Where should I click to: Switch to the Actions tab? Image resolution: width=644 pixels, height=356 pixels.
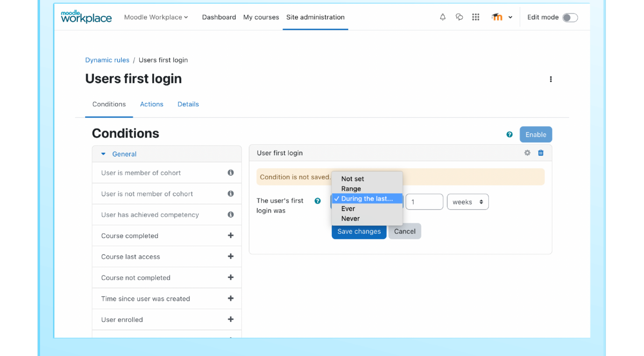click(x=151, y=104)
